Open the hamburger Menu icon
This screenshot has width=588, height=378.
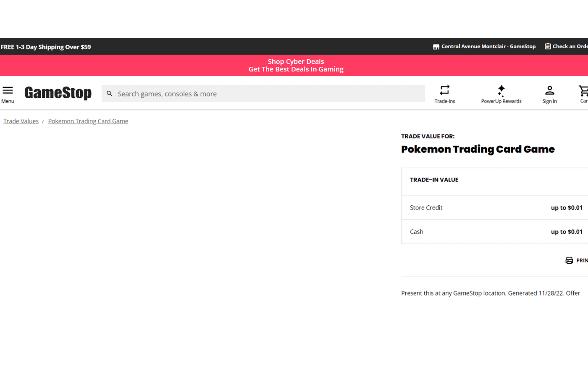pos(8,90)
